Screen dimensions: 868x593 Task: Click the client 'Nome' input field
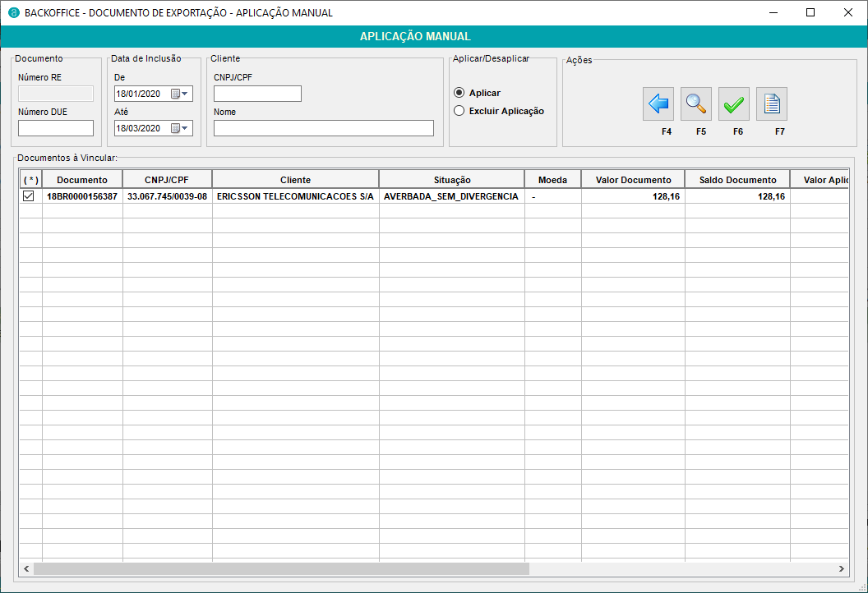pyautogui.click(x=323, y=128)
